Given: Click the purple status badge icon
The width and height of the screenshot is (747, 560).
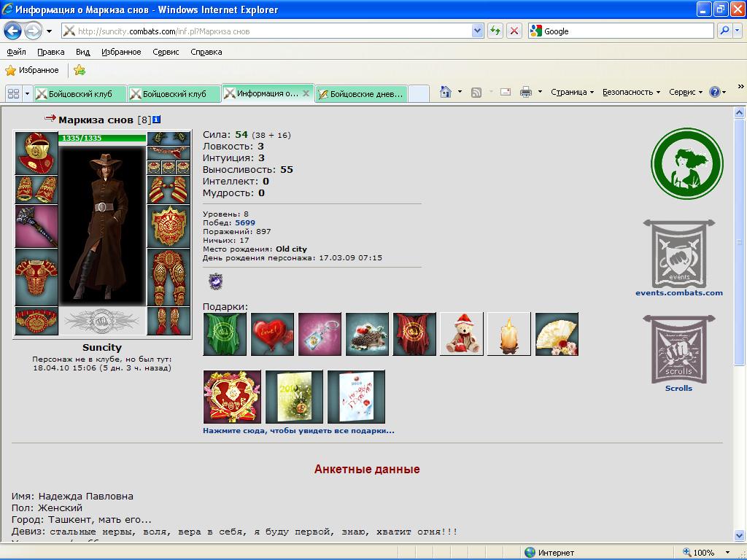Looking at the screenshot, I should (216, 281).
